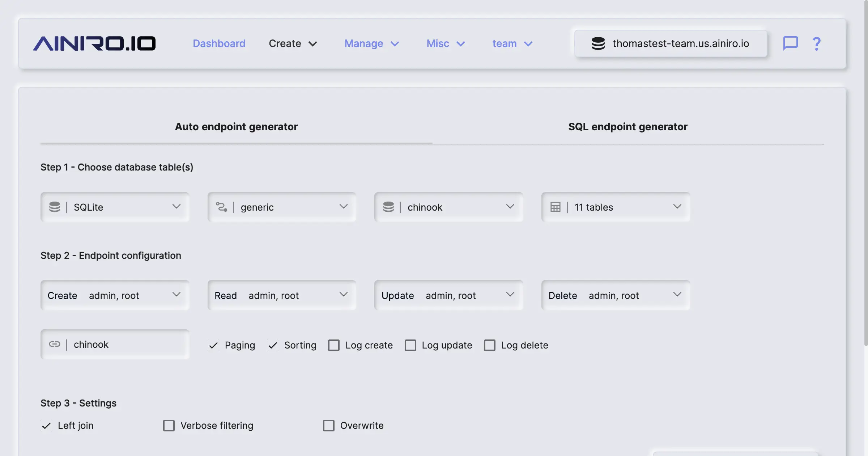The height and width of the screenshot is (456, 868).
Task: Click the page vertical scrollbar
Action: (x=866, y=174)
